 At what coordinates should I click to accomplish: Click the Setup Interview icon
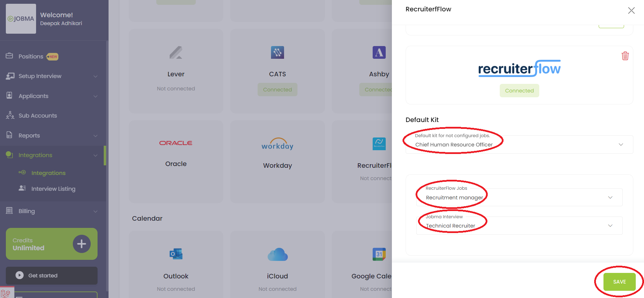click(10, 76)
